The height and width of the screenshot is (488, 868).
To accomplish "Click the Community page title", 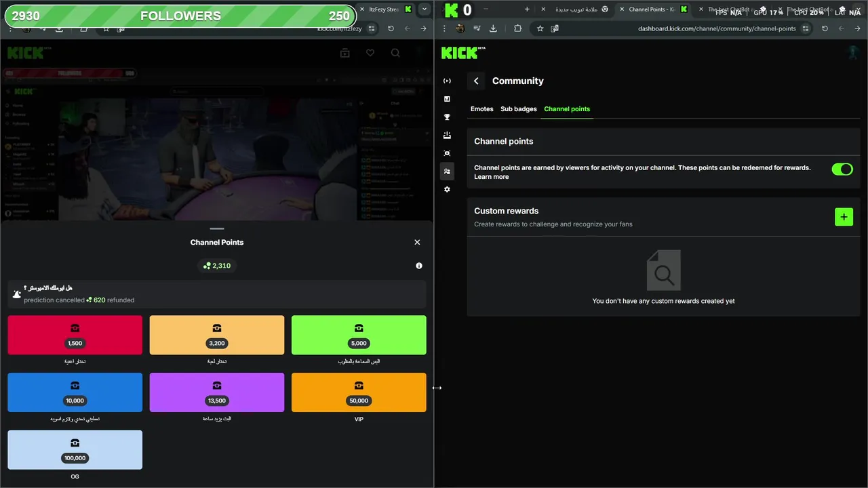I will [x=518, y=81].
